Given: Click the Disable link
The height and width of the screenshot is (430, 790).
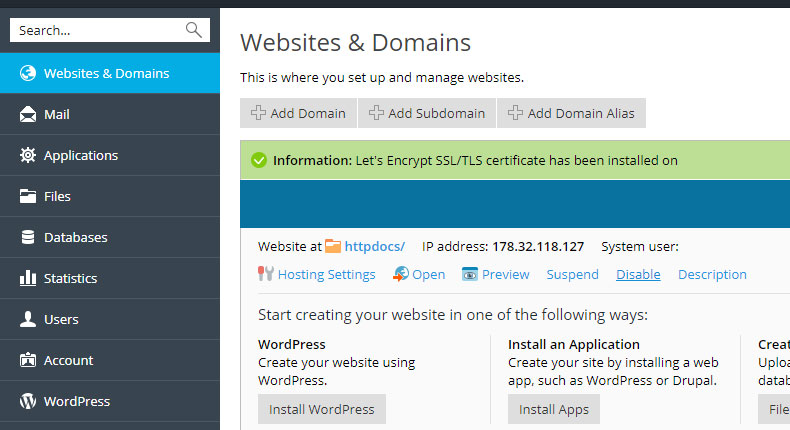Looking at the screenshot, I should pos(638,274).
